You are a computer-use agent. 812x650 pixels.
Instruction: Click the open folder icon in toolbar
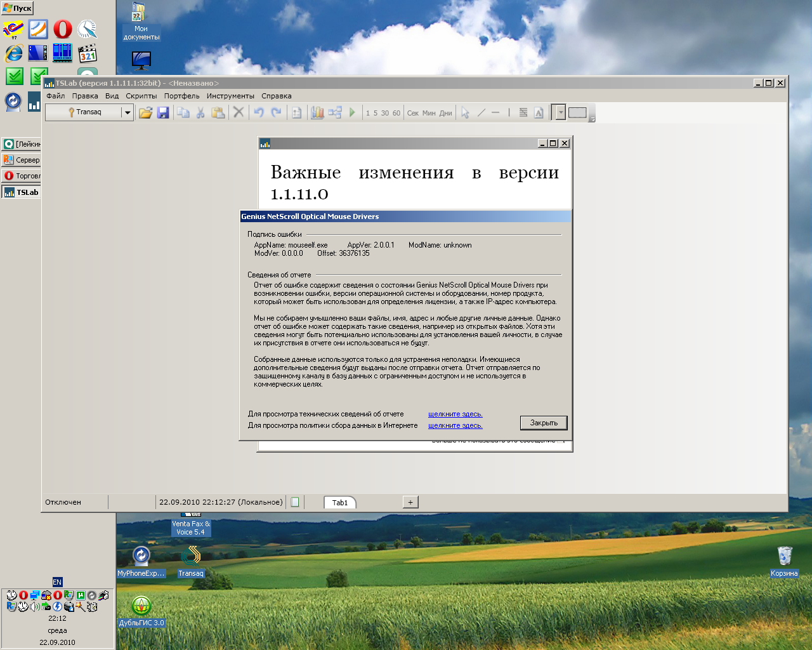click(146, 113)
